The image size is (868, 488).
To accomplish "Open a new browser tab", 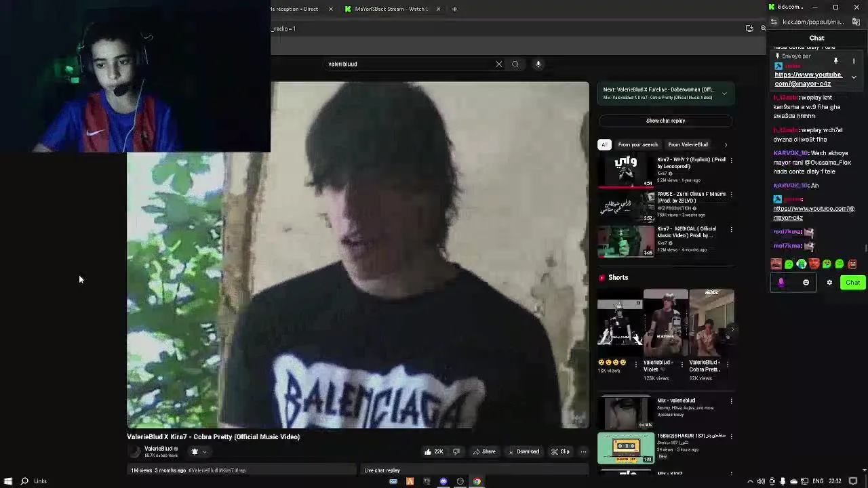I will click(x=454, y=9).
